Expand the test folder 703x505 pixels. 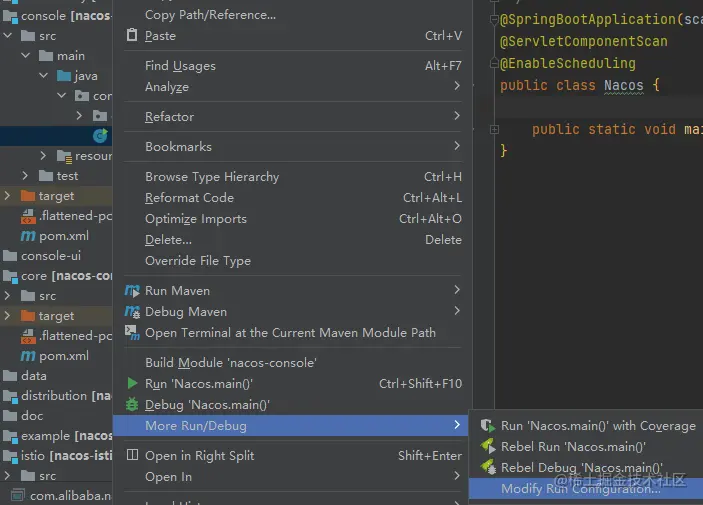pyautogui.click(x=25, y=175)
